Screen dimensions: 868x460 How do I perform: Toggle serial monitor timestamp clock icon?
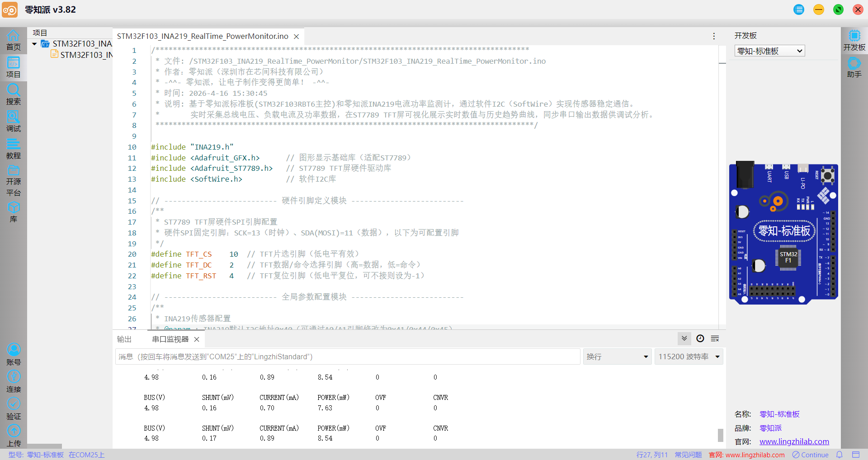tap(700, 338)
